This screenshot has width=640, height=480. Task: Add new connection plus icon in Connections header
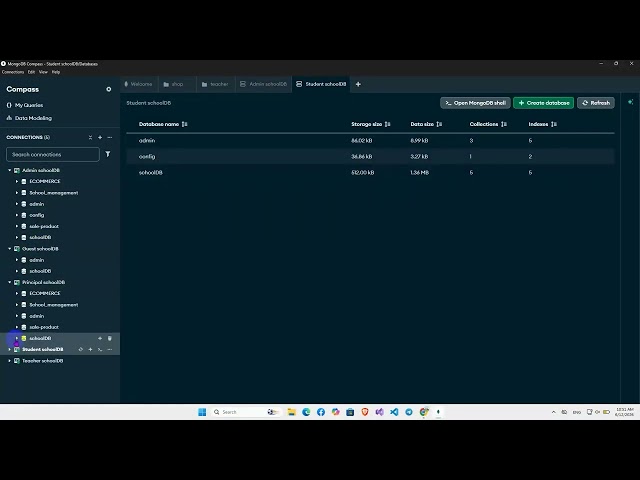click(x=100, y=138)
